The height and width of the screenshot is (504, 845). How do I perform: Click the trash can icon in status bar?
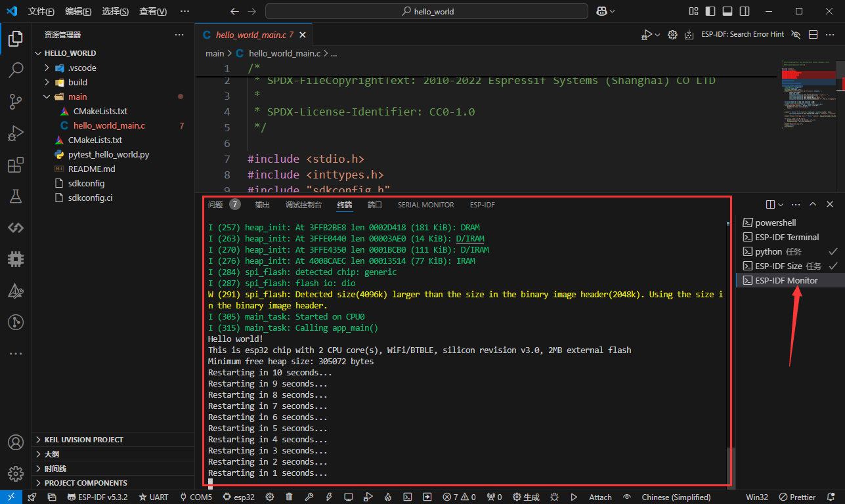tap(289, 497)
